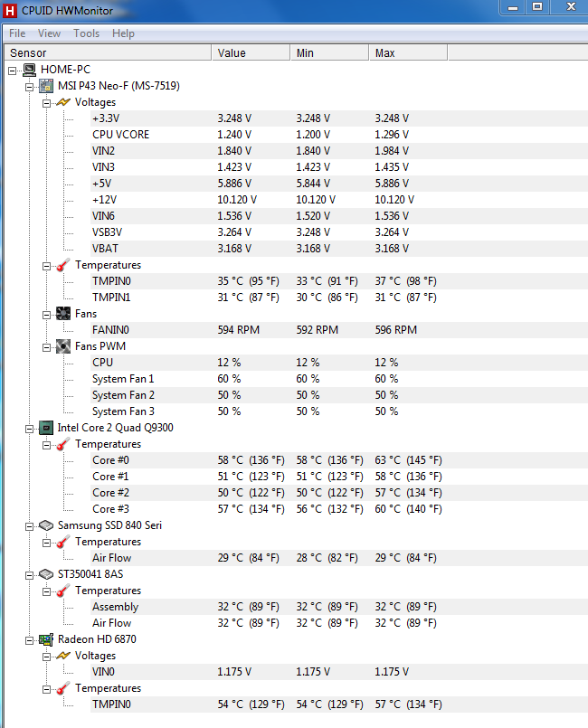Click the Value column header
This screenshot has height=728, width=588.
click(251, 53)
